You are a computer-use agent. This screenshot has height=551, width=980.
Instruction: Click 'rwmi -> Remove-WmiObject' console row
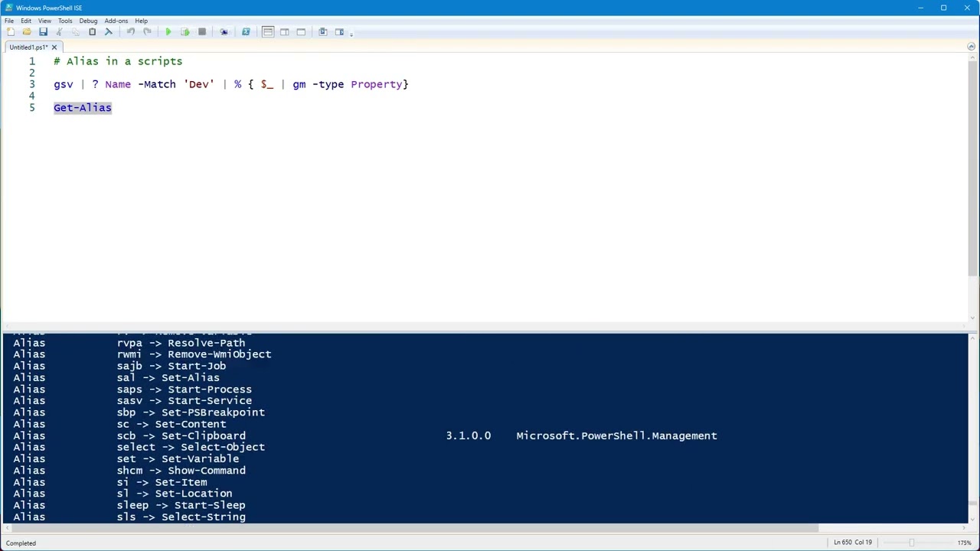coord(194,354)
